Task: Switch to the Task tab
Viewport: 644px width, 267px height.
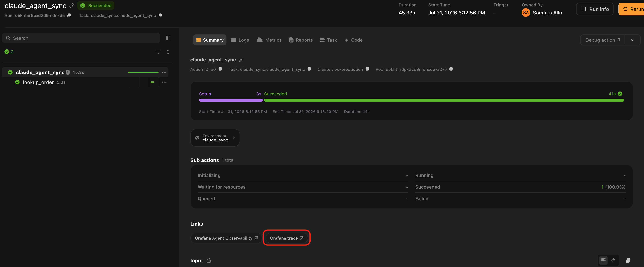Action: coord(328,40)
